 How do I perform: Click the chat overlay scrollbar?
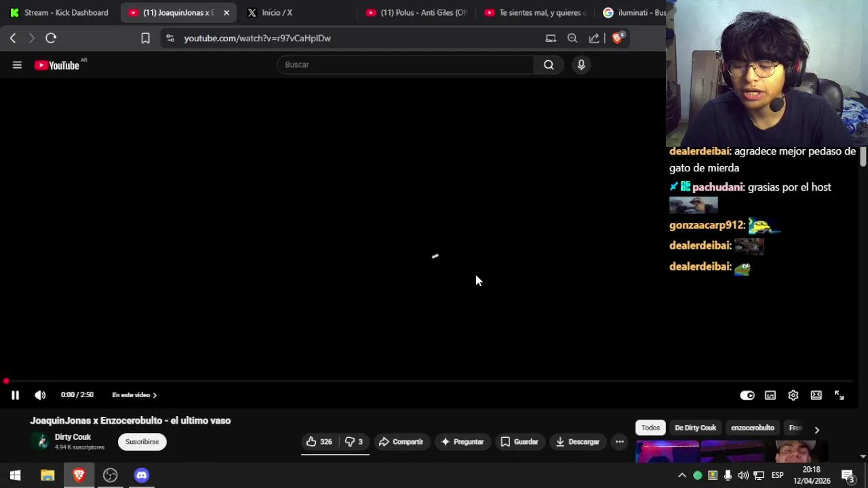[x=863, y=157]
